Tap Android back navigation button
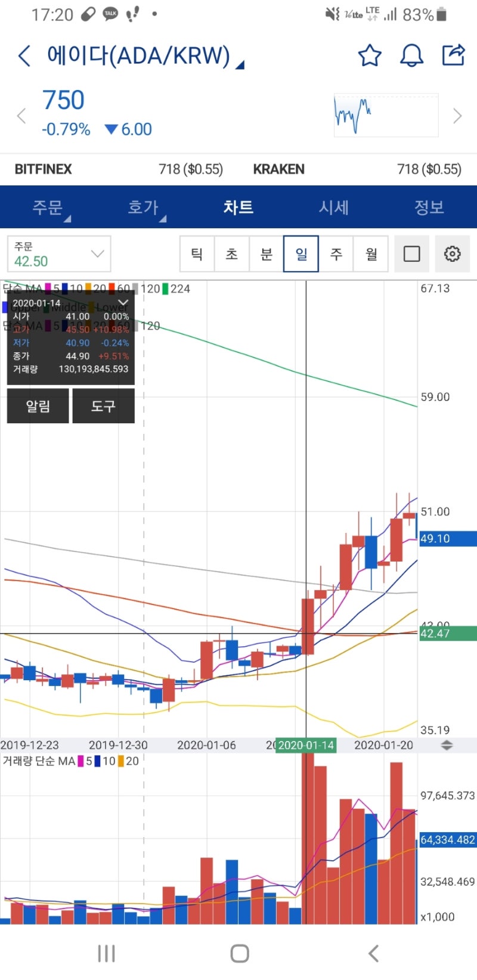 373,953
